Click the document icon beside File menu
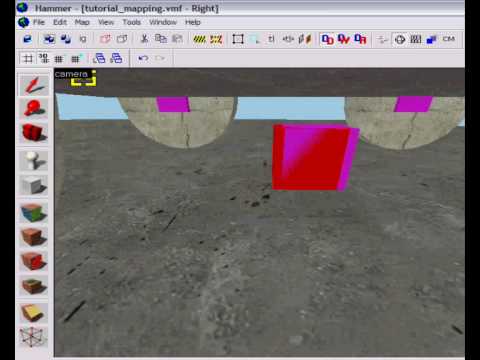This screenshot has height=360, width=480. (23, 22)
